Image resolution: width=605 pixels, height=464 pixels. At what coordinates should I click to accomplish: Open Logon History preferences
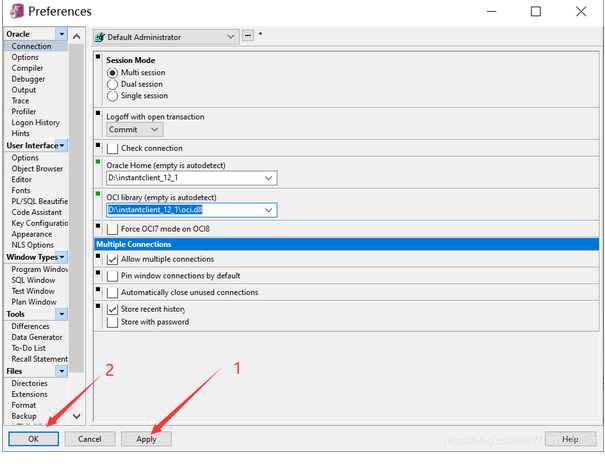(x=35, y=123)
